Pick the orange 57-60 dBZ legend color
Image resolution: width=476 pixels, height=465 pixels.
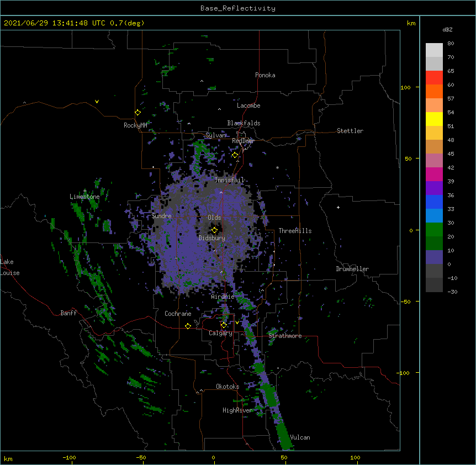tap(434, 91)
